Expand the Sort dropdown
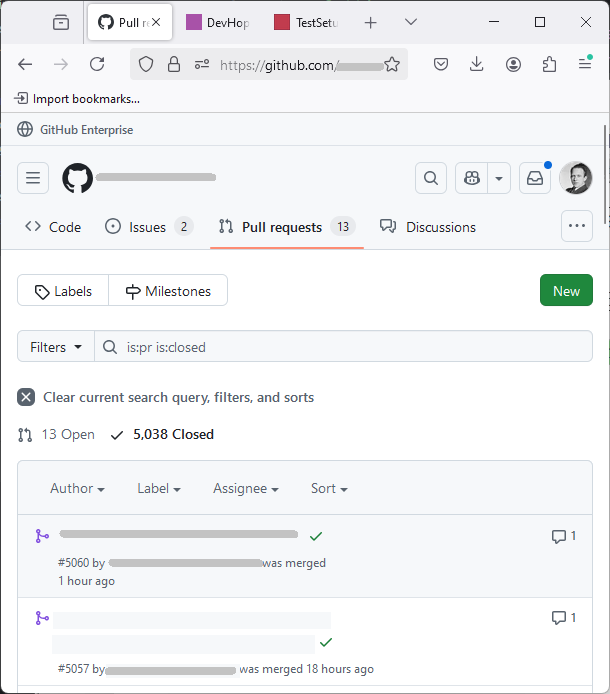The image size is (610, 694). (329, 488)
